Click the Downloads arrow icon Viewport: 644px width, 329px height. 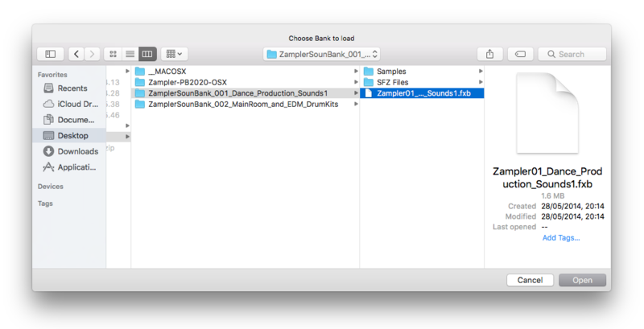pos(48,151)
